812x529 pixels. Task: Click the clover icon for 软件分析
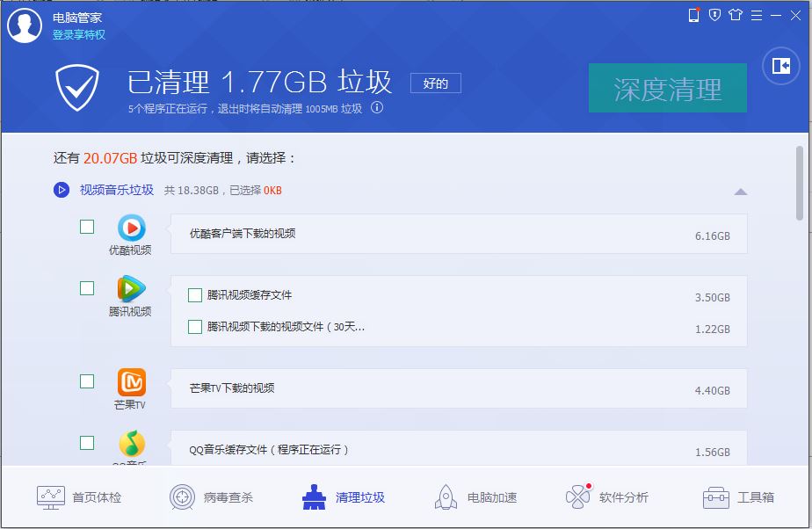pos(578,496)
